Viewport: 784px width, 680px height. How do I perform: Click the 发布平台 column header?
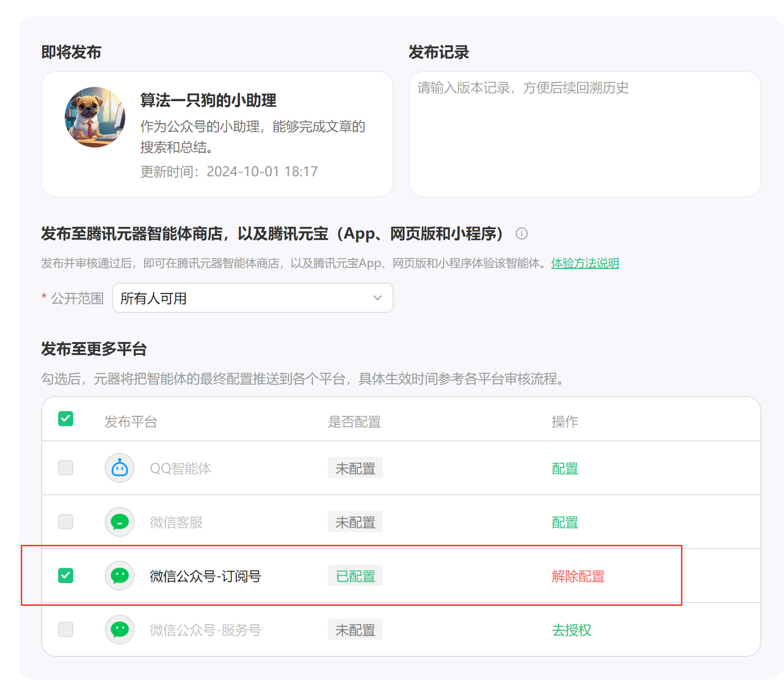[x=131, y=421]
